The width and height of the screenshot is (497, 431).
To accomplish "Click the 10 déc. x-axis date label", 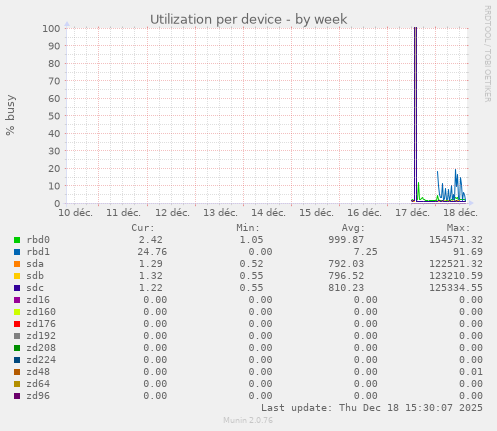I will click(75, 213).
